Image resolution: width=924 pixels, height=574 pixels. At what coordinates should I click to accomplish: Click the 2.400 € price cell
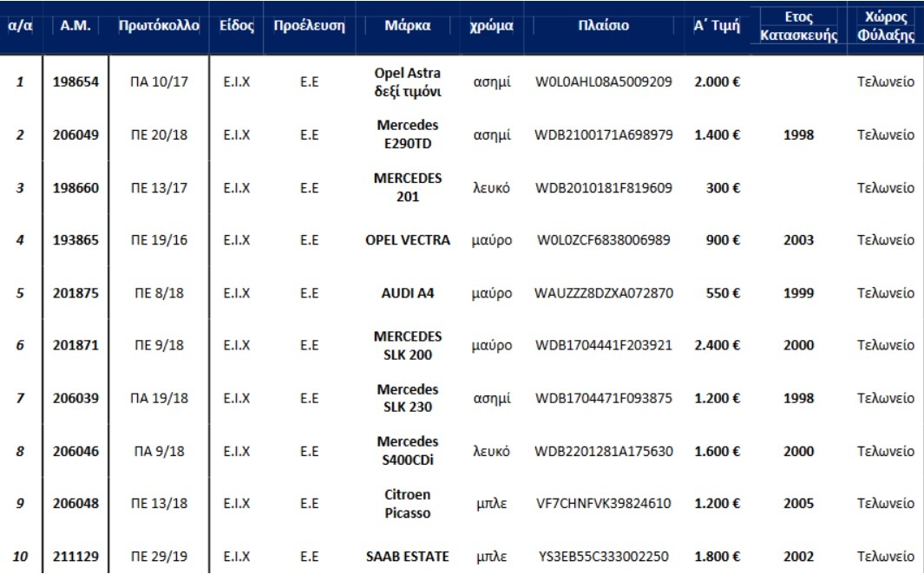(x=717, y=345)
